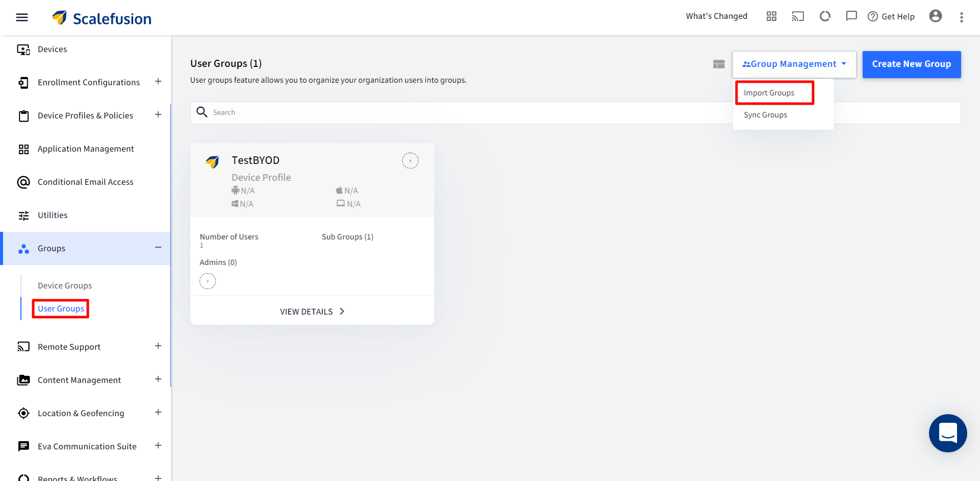Click the Number of Users label
The width and height of the screenshot is (980, 481).
[229, 237]
